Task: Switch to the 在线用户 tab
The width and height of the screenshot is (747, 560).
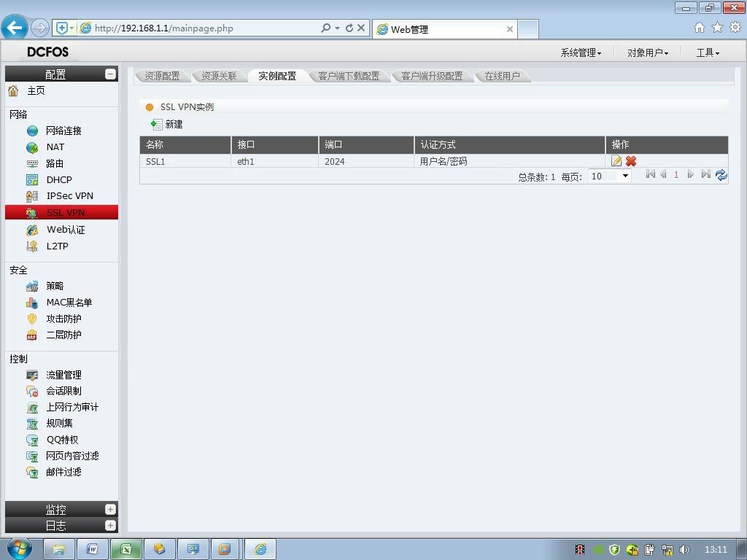Action: coord(502,76)
